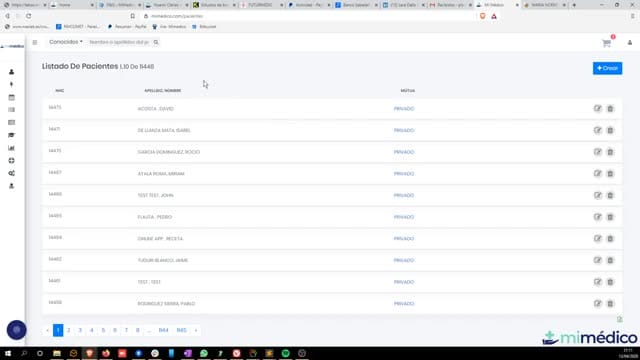Viewport: 640px width, 360px height.
Task: Click the search magnifier icon
Action: pos(156,42)
